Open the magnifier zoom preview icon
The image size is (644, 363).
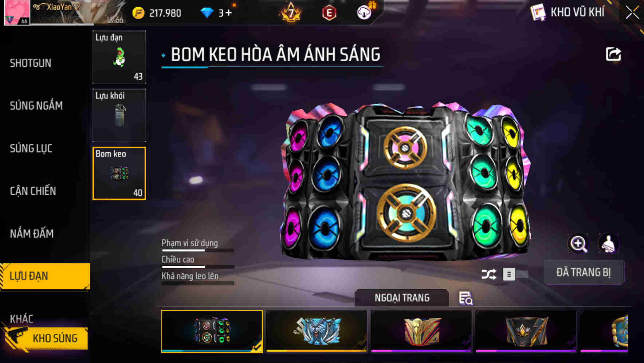[x=578, y=243]
